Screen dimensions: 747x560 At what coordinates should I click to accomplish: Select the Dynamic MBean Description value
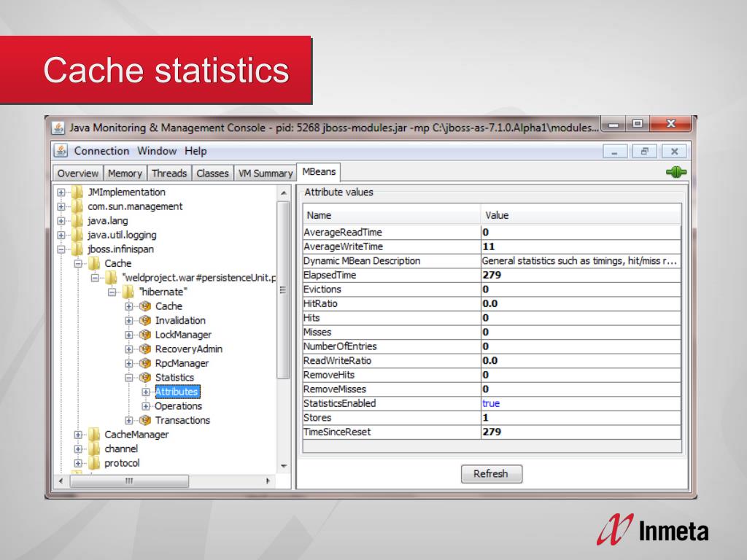pyautogui.click(x=579, y=261)
